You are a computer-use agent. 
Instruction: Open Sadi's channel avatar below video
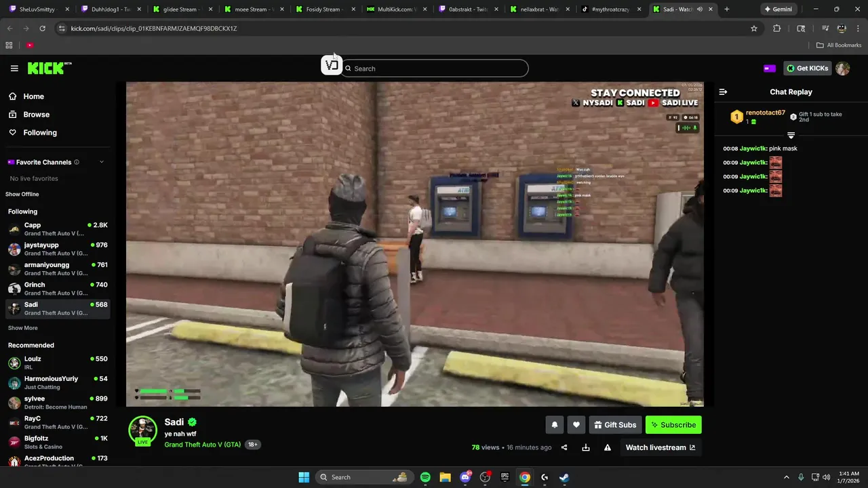143,430
